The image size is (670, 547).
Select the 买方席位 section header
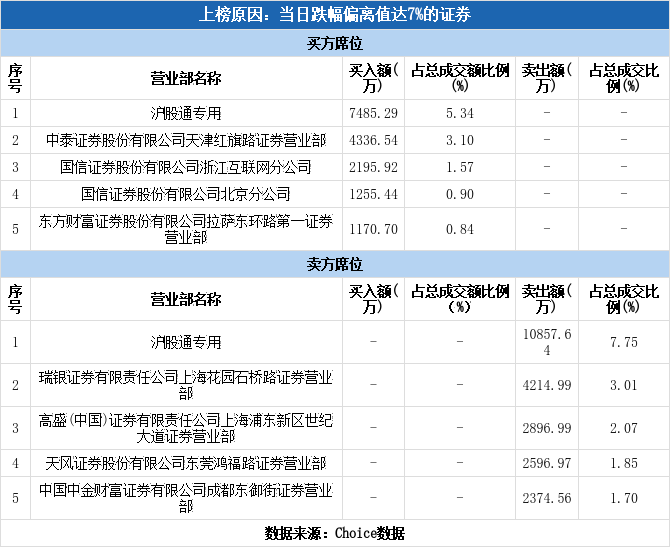coord(335,43)
